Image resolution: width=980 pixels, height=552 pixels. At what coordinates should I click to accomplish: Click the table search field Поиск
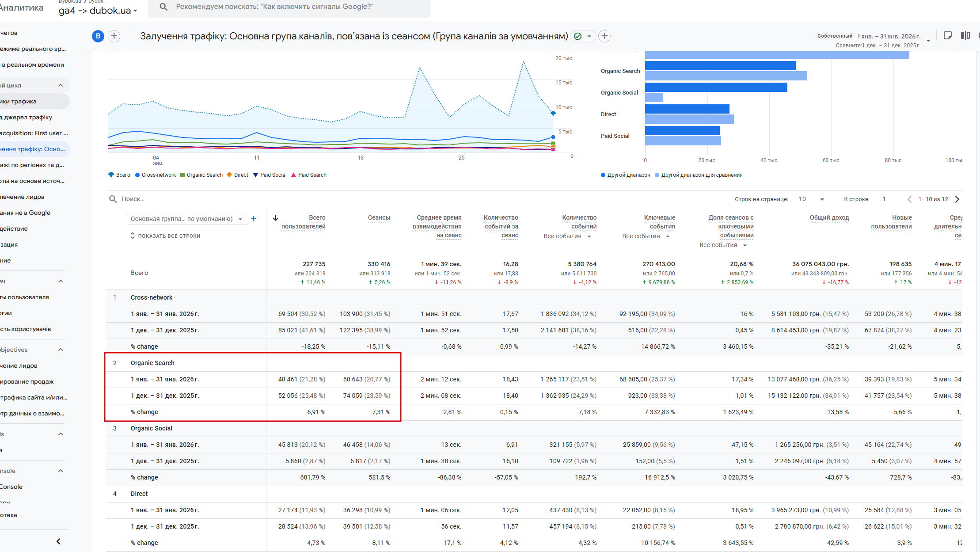click(133, 199)
